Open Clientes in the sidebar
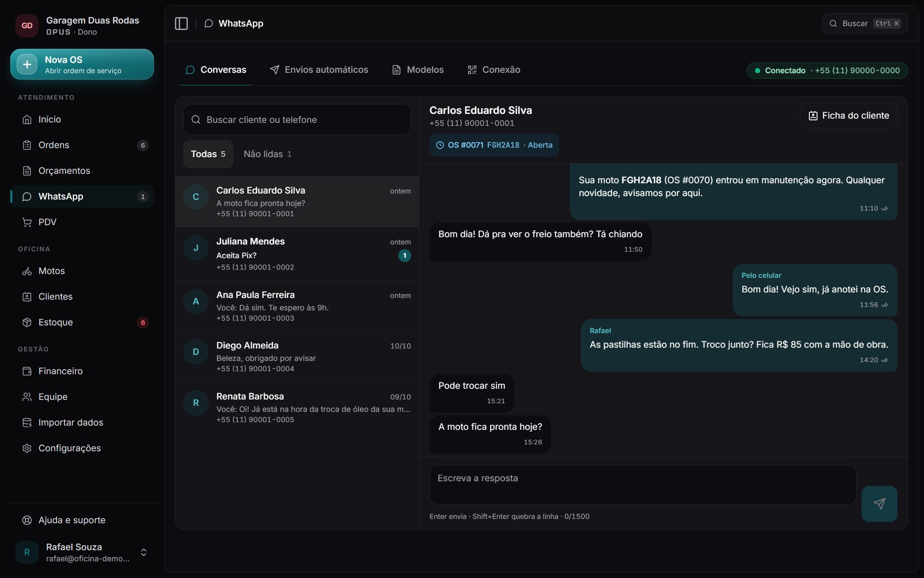Image resolution: width=924 pixels, height=578 pixels. coord(82,297)
